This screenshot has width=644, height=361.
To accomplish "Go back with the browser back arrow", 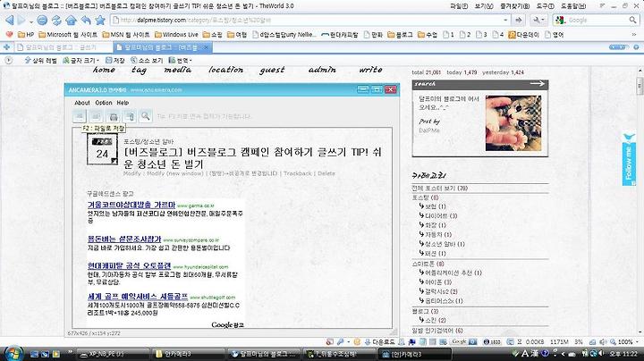I will coord(9,20).
